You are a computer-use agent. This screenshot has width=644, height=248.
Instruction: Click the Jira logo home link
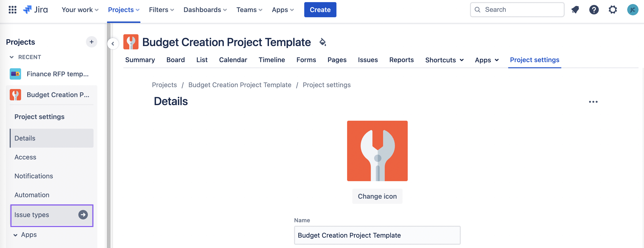coord(36,10)
